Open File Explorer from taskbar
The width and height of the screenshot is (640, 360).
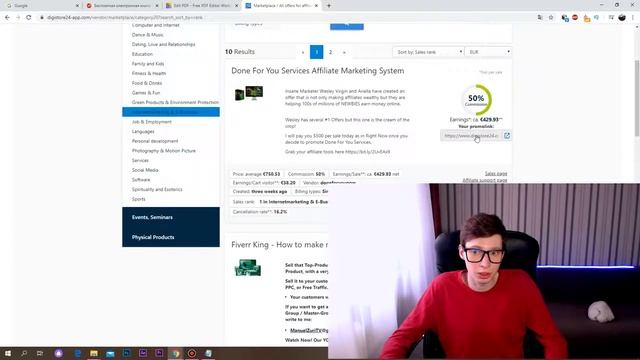point(94,353)
